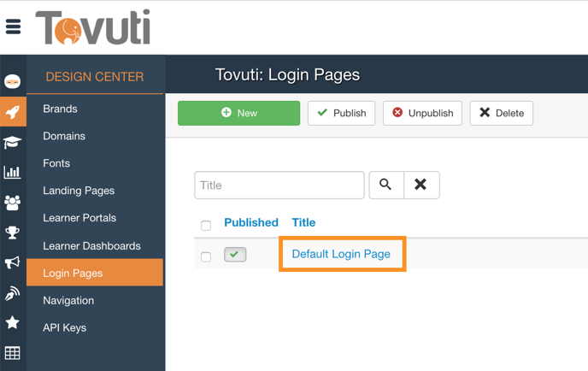Click the table grid sidebar icon
The height and width of the screenshot is (371, 588).
coord(12,352)
